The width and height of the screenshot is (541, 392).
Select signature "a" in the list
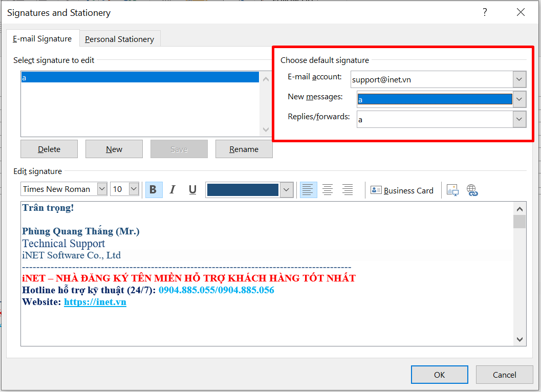click(x=140, y=77)
